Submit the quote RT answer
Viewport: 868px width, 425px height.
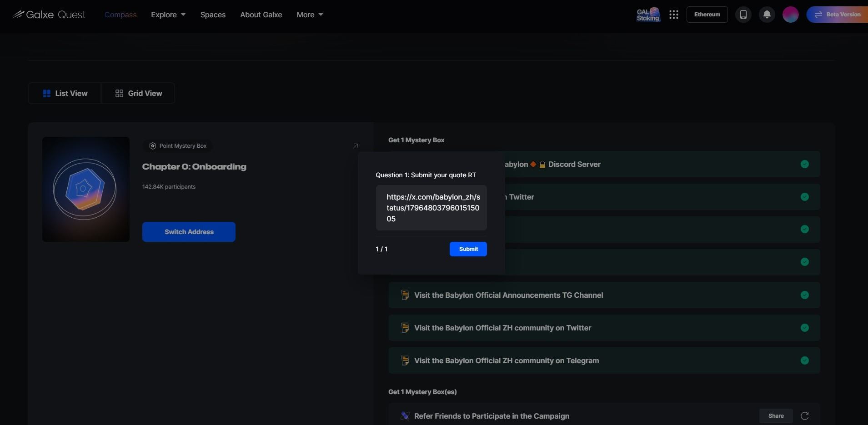468,249
